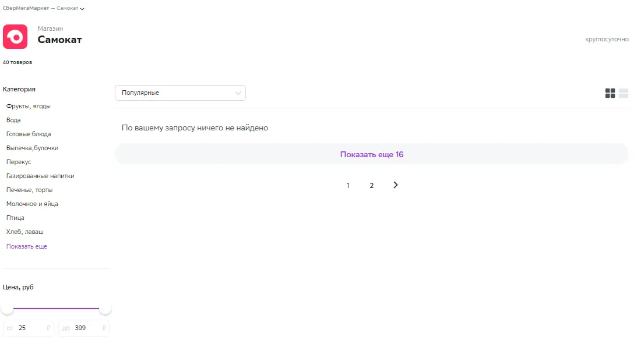Select category Фрукты, ягоды

point(29,106)
